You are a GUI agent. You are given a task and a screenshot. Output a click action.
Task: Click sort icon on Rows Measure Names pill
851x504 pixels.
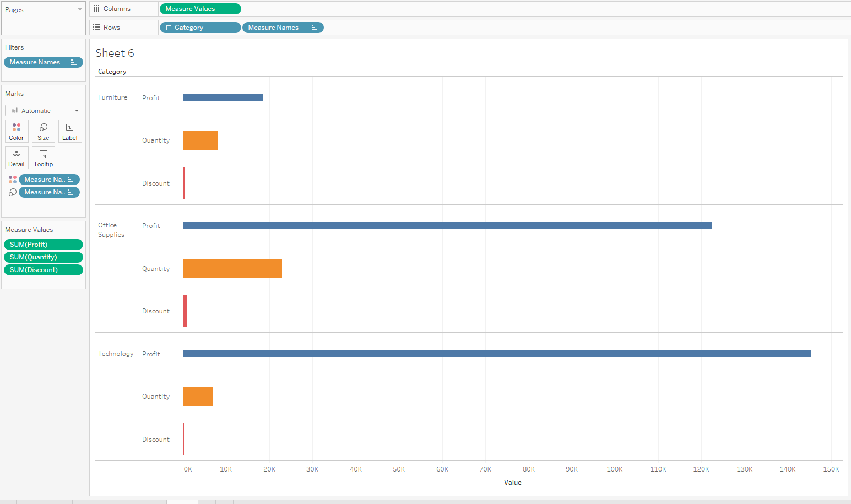coord(314,28)
